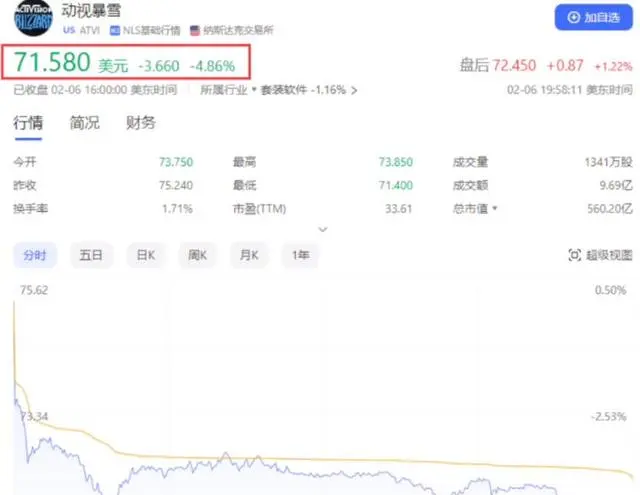Open 超级视图 full view icon
Screen dimensions: 640x495
click(575, 255)
